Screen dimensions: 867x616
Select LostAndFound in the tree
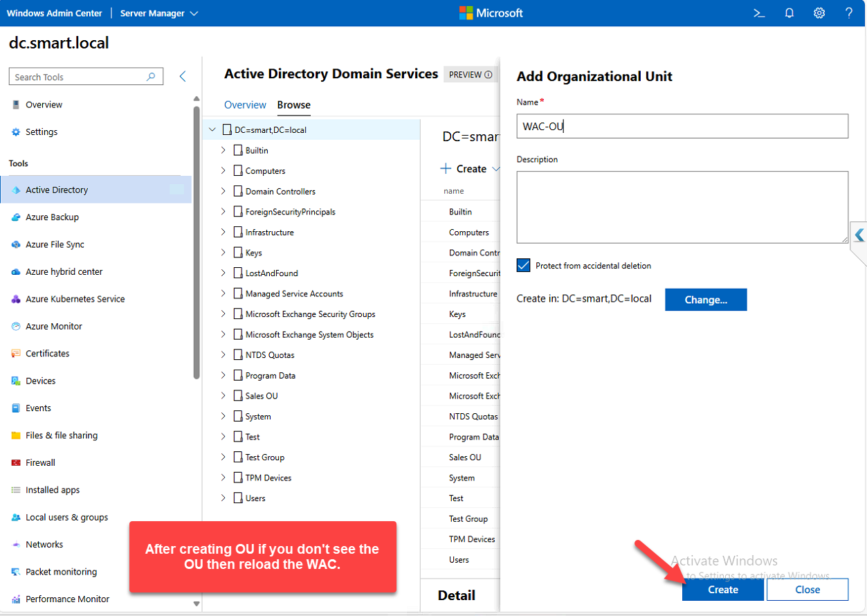click(x=271, y=273)
